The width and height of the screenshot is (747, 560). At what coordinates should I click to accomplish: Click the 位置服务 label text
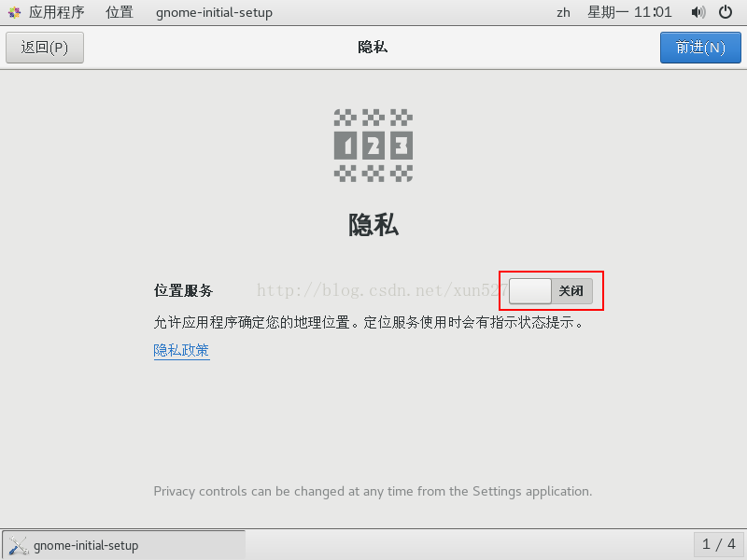[x=183, y=290]
